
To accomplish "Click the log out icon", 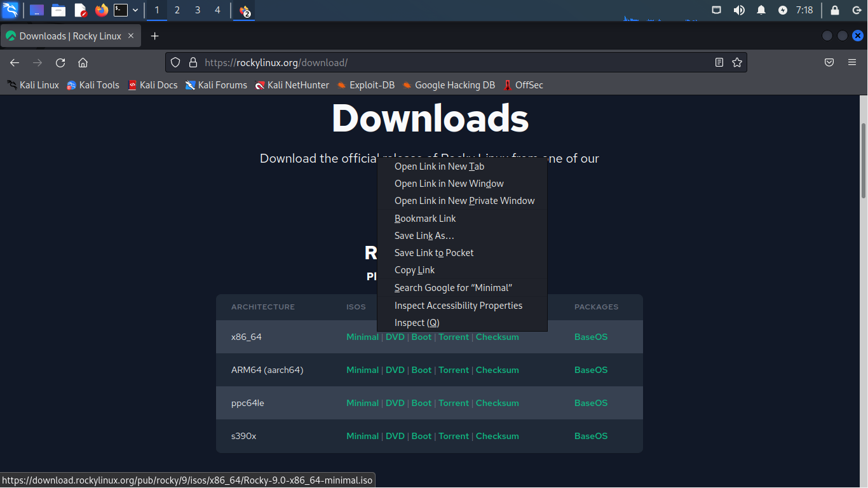I will point(856,10).
